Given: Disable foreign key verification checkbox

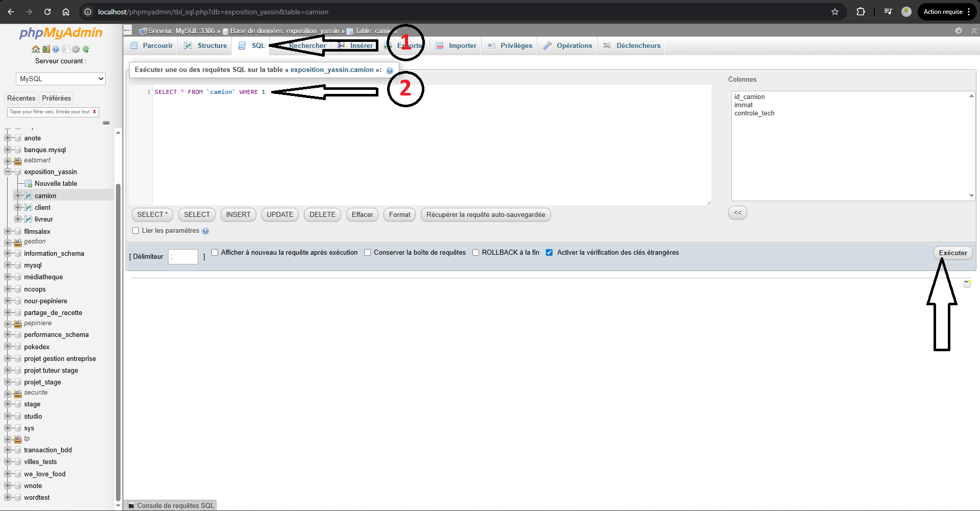Looking at the screenshot, I should (549, 252).
